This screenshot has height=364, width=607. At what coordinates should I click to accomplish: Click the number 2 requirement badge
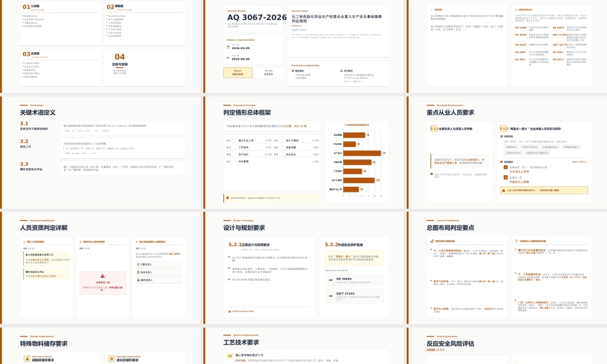tap(506, 177)
